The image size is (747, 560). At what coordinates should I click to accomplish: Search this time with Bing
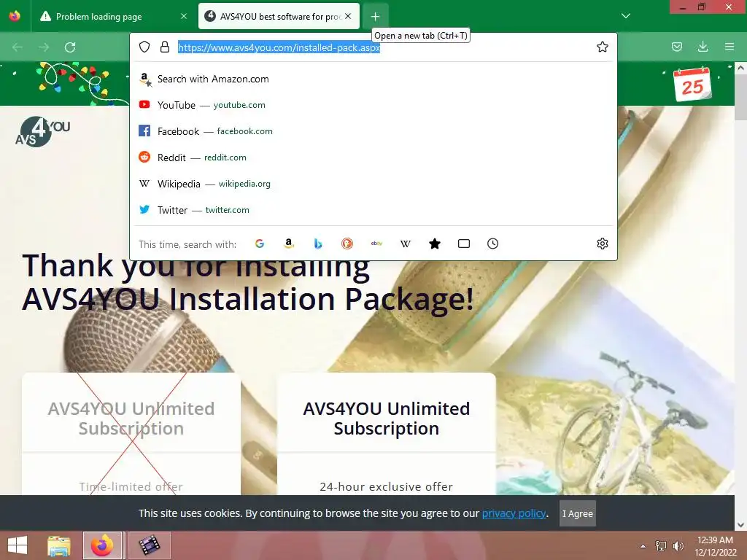[318, 244]
